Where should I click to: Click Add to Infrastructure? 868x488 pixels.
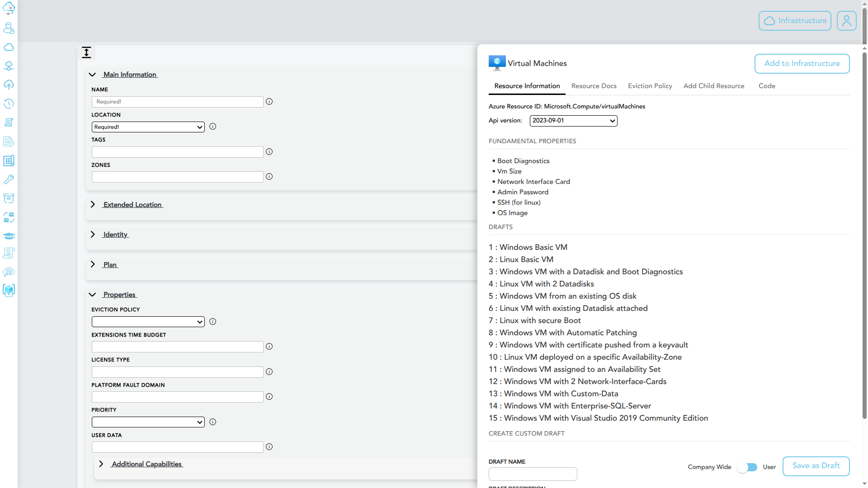802,64
